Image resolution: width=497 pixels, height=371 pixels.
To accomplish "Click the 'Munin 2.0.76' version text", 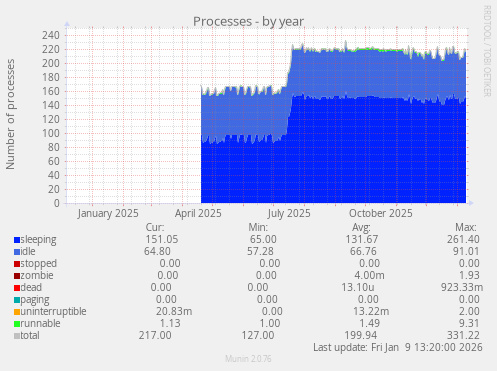I will [x=248, y=359].
